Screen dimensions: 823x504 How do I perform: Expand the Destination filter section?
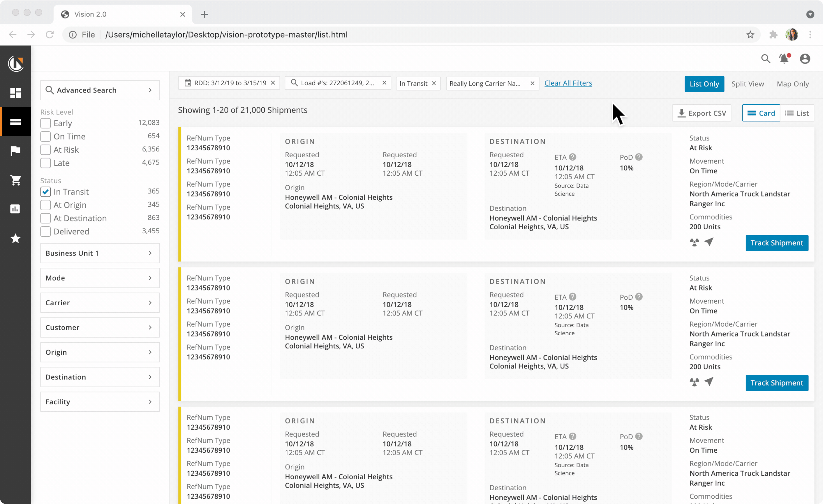(99, 377)
